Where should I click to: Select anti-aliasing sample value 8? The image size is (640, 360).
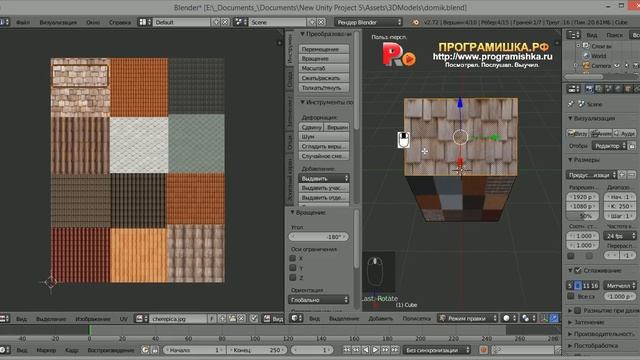point(577,285)
